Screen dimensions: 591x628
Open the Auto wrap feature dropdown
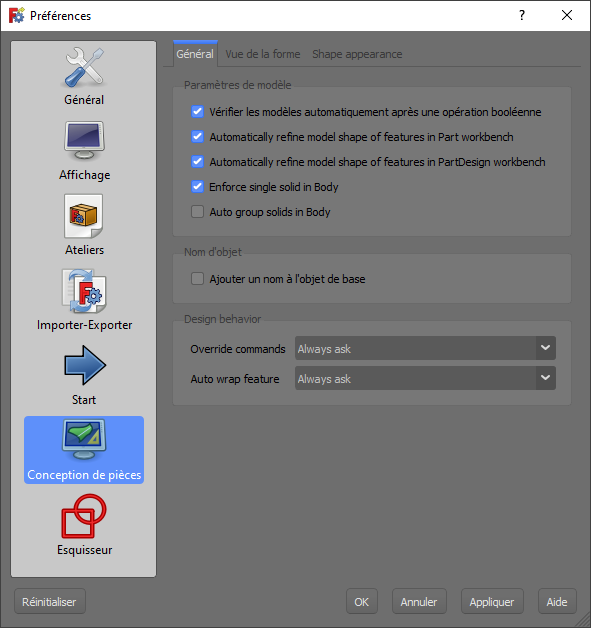[425, 378]
